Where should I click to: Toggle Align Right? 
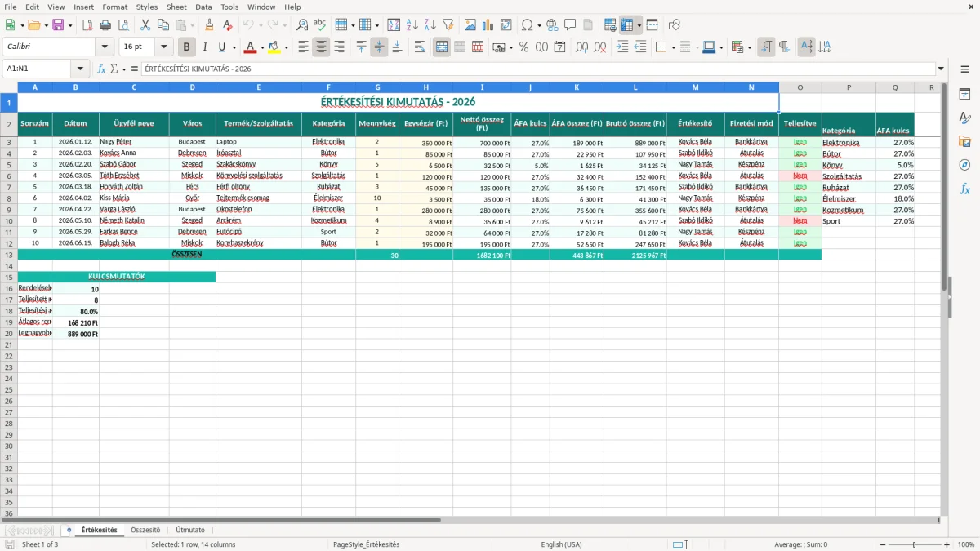pyautogui.click(x=339, y=47)
